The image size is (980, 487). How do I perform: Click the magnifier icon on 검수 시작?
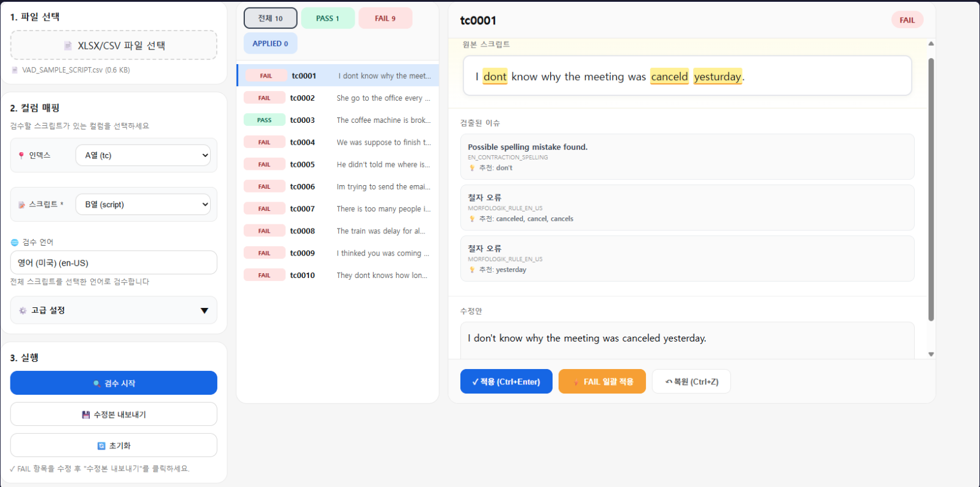click(x=96, y=384)
